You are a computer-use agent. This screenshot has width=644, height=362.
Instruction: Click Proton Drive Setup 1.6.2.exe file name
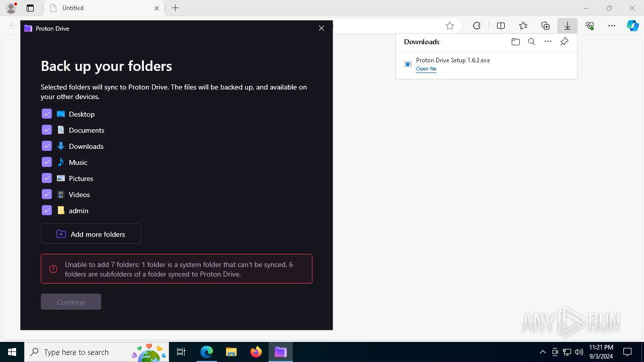[453, 60]
